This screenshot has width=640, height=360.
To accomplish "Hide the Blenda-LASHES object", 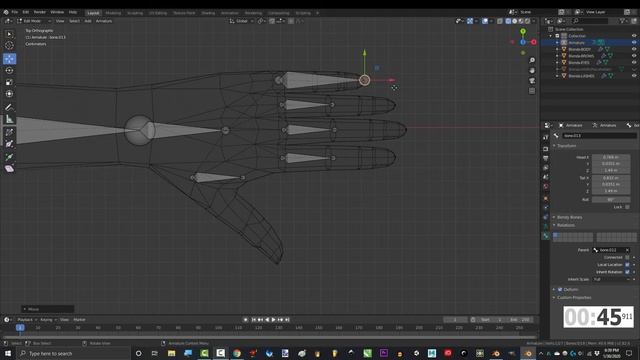I will 634,76.
